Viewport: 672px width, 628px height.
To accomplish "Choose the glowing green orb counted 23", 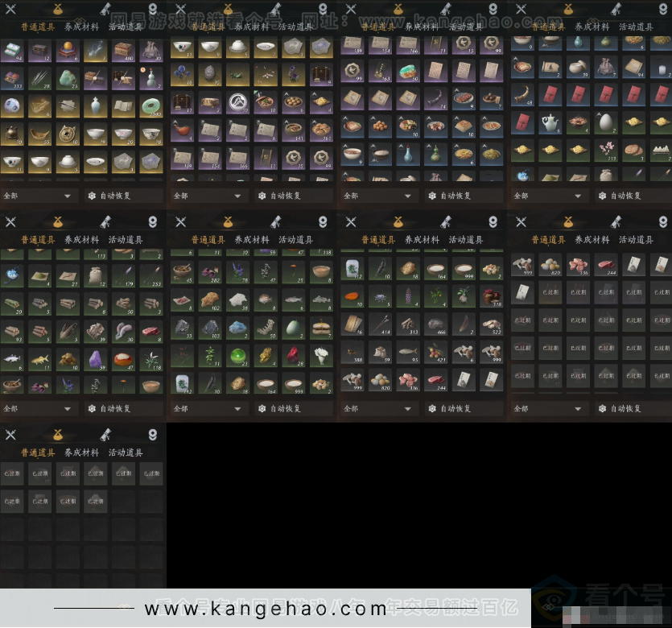I will pyautogui.click(x=238, y=355).
